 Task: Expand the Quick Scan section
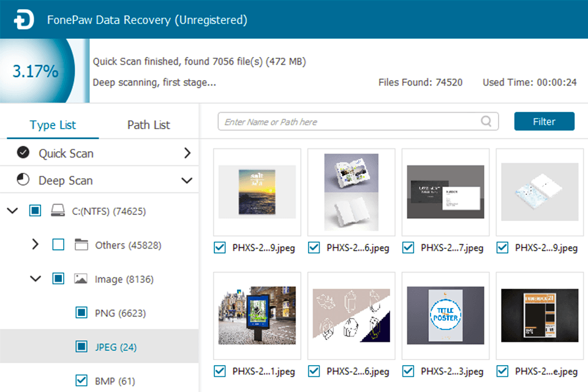coord(188,153)
